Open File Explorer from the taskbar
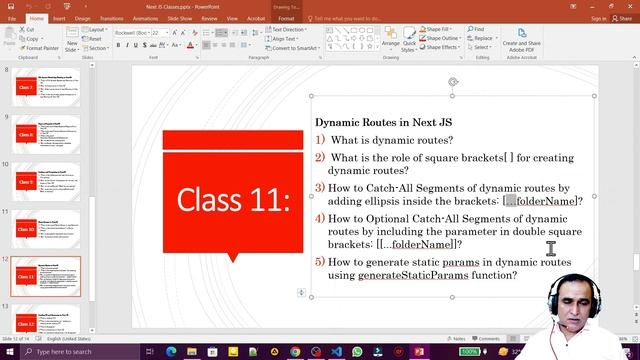640x360 pixels. (x=191, y=351)
